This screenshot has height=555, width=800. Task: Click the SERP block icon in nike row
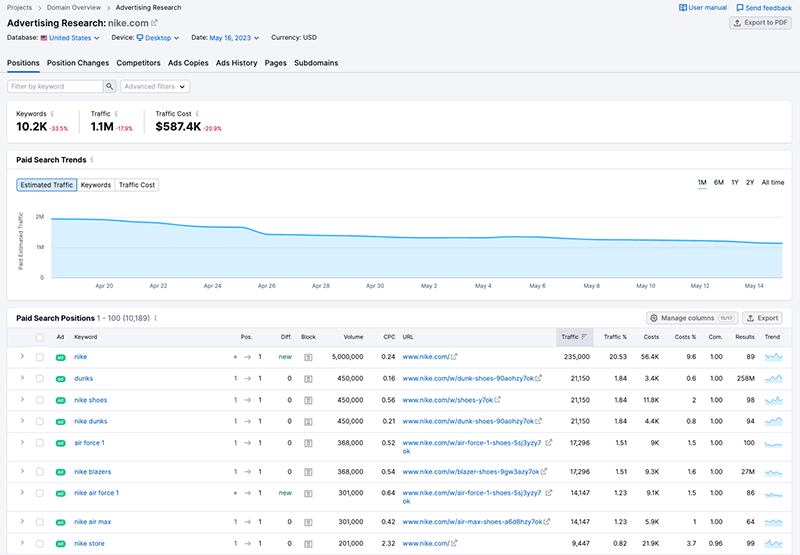pos(308,357)
